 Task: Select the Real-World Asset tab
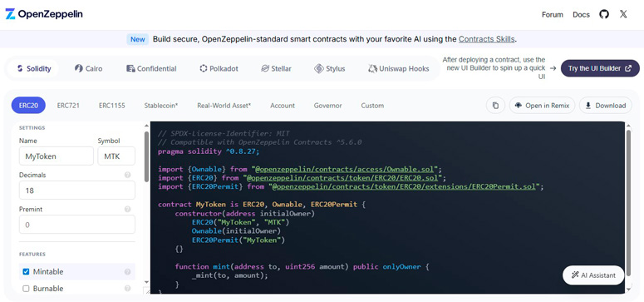click(224, 106)
